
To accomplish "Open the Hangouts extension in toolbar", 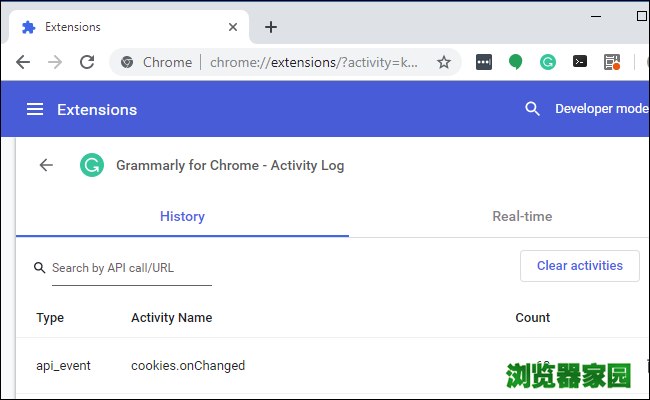I will (516, 62).
